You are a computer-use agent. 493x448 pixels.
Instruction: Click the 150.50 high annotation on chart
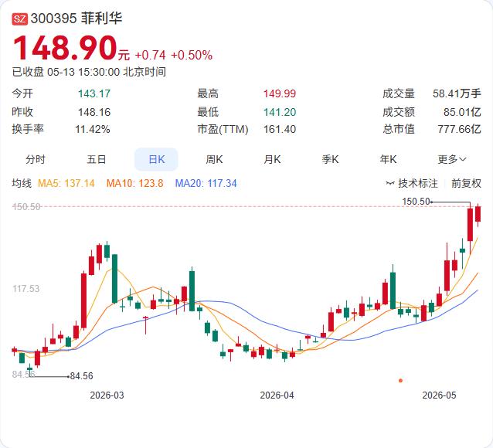(416, 201)
